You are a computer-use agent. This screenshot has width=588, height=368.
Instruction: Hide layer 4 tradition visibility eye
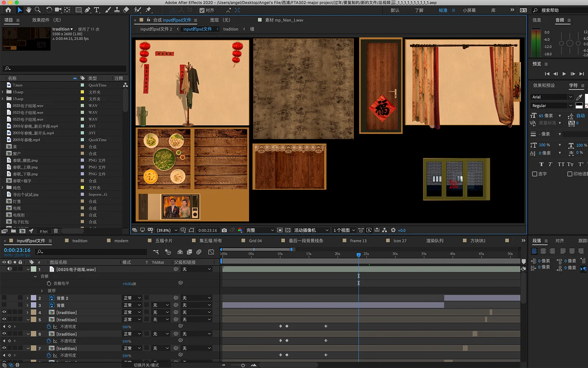point(4,312)
